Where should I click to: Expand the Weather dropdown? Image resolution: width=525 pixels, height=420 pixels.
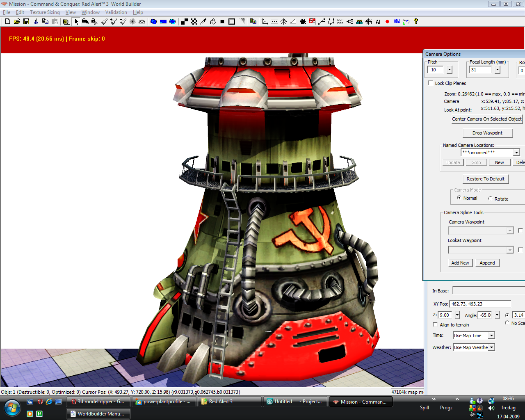491,347
